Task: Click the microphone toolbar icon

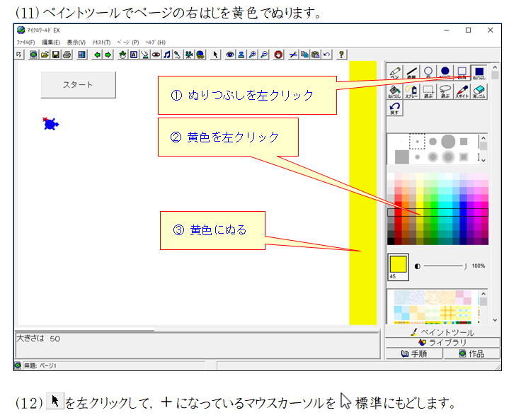Action: pos(178,55)
